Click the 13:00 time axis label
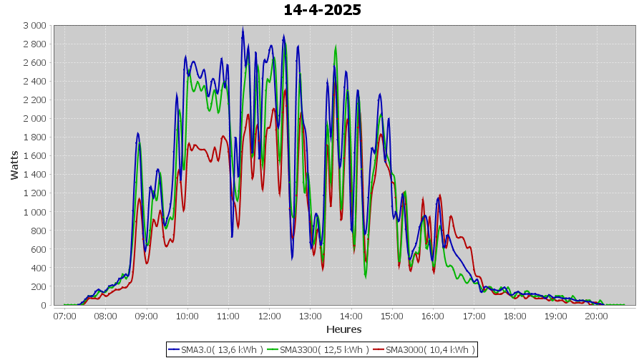 coord(310,316)
